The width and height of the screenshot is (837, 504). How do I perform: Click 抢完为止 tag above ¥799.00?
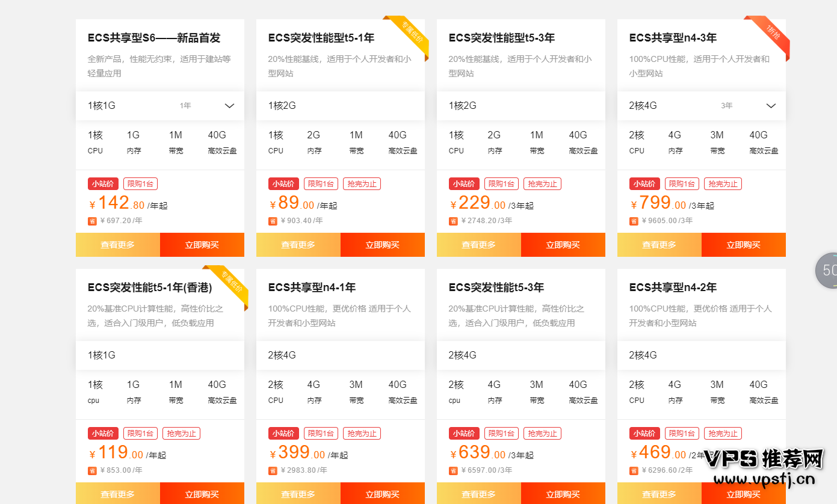click(x=723, y=184)
